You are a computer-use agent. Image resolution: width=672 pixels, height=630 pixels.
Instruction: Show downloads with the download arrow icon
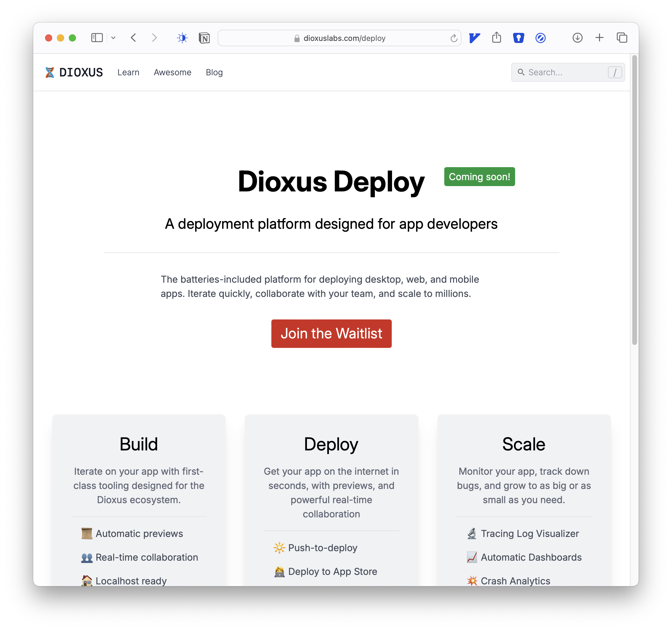[x=577, y=38]
